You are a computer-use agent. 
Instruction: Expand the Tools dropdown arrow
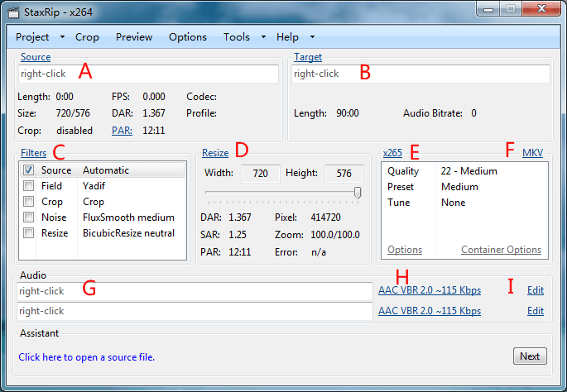click(x=263, y=37)
